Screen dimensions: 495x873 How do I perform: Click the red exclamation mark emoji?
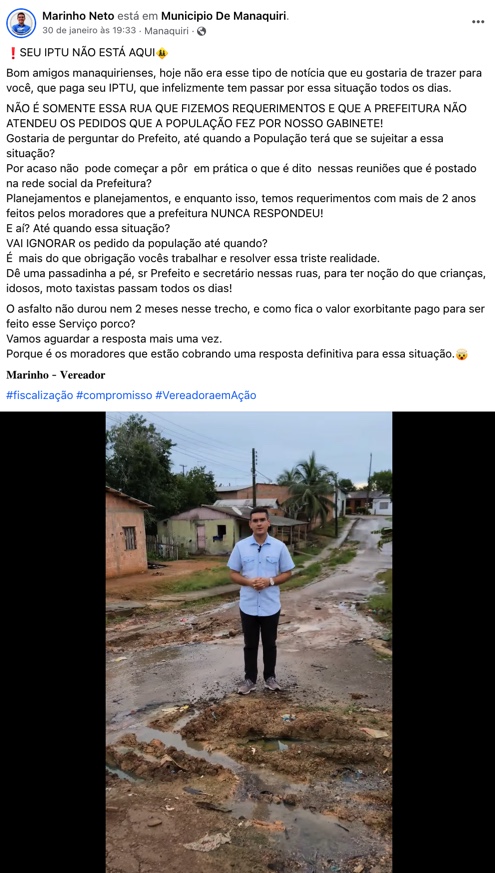tap(13, 53)
